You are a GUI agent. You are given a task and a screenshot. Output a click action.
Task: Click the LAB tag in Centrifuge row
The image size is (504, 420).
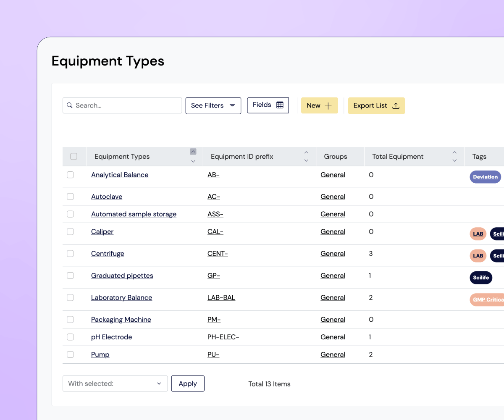coord(478,256)
